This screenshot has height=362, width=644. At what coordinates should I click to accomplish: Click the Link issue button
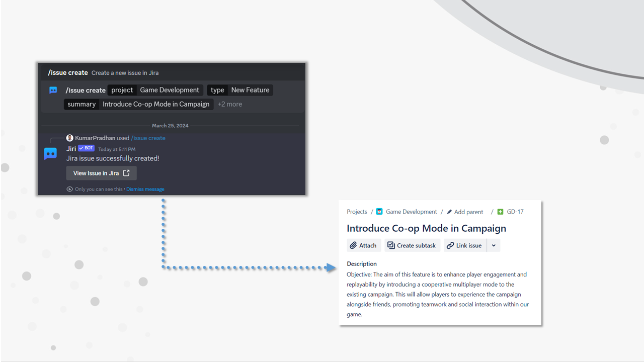(465, 245)
